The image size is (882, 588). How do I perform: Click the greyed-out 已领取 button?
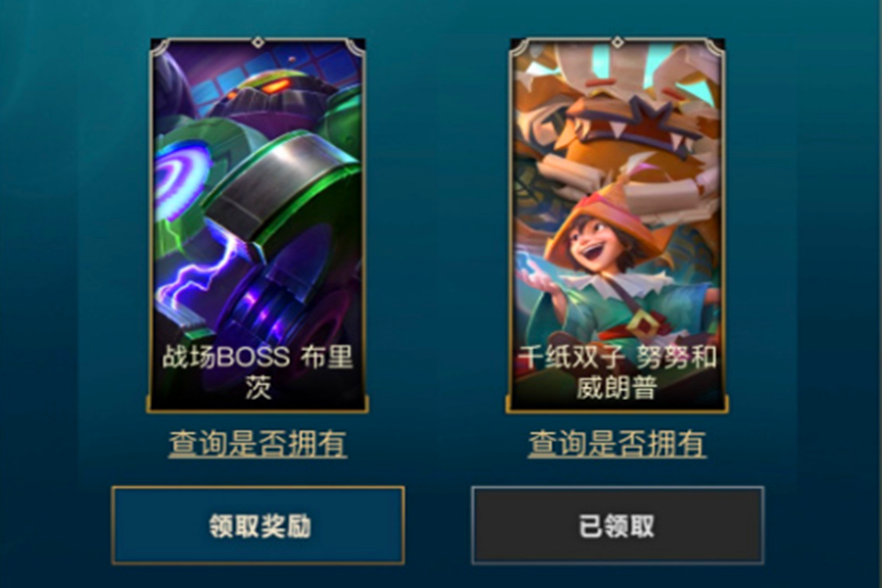pyautogui.click(x=617, y=525)
